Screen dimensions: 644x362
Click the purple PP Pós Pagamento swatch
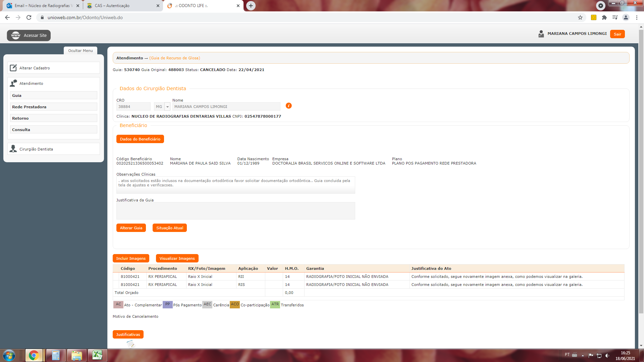click(x=167, y=304)
